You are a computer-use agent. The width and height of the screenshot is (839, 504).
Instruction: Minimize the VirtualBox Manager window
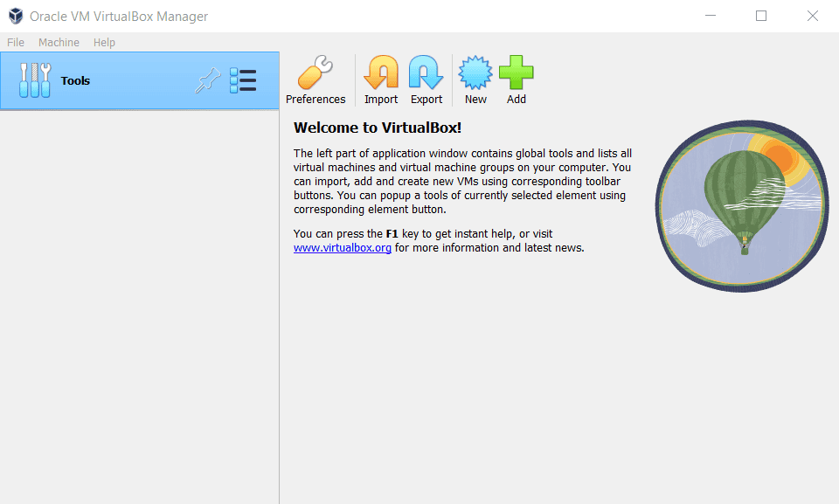(710, 16)
